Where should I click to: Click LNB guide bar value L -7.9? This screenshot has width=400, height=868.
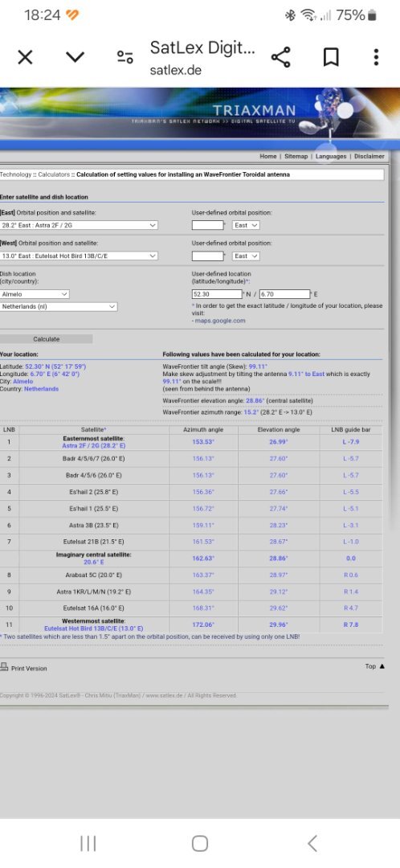(351, 442)
